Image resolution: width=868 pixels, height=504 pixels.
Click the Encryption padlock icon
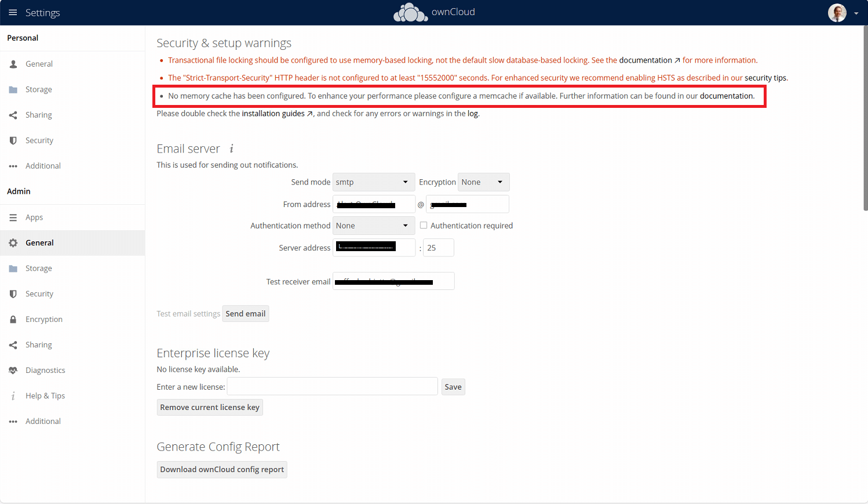click(x=13, y=320)
